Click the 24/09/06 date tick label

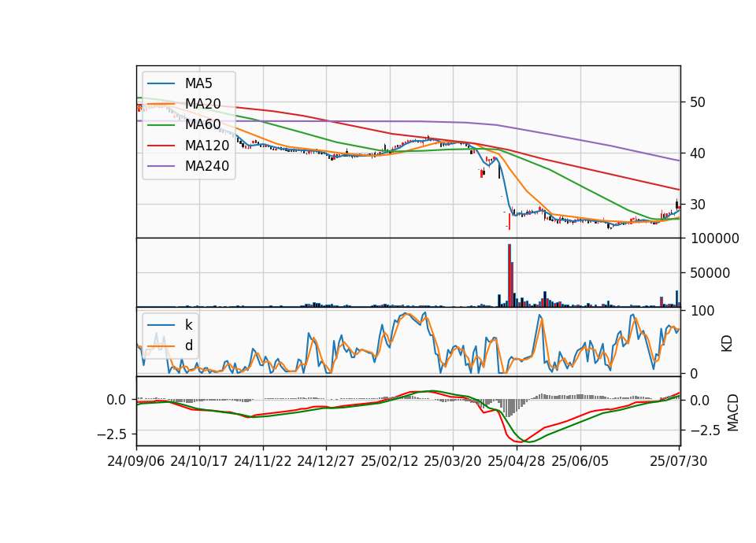136,461
